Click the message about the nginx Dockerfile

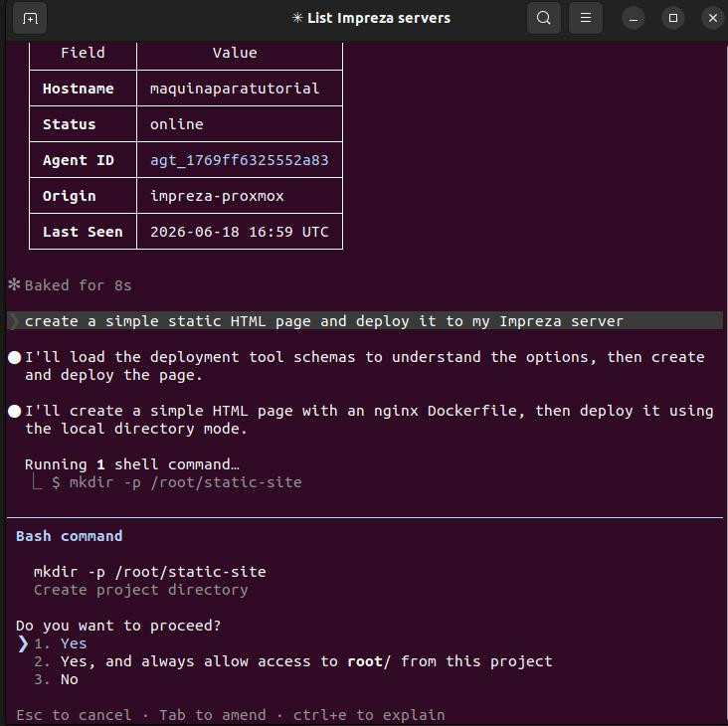click(369, 419)
